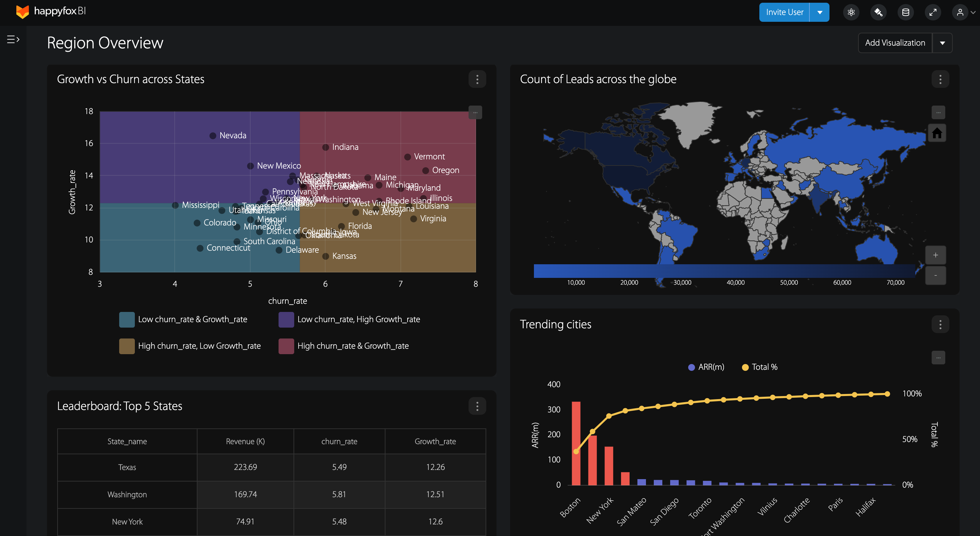Click the Vermont scatter point
The image size is (980, 536).
(408, 157)
